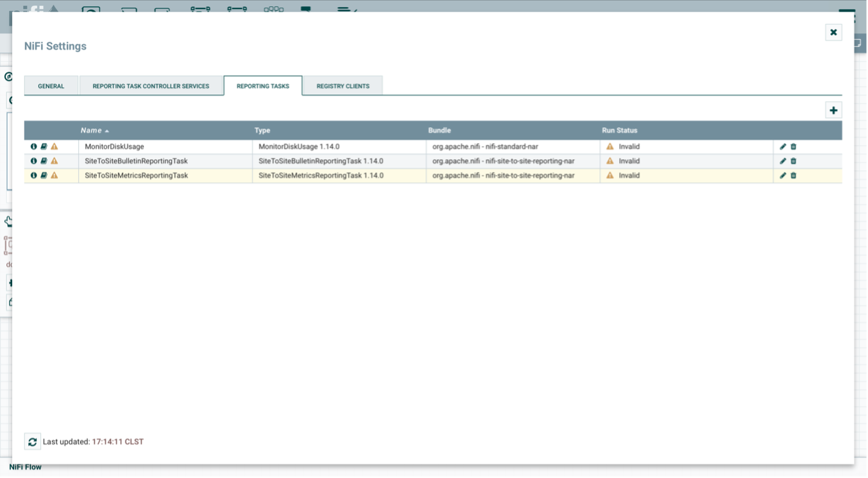Open the Registry Clients tab
The width and height of the screenshot is (868, 478).
pyautogui.click(x=343, y=86)
